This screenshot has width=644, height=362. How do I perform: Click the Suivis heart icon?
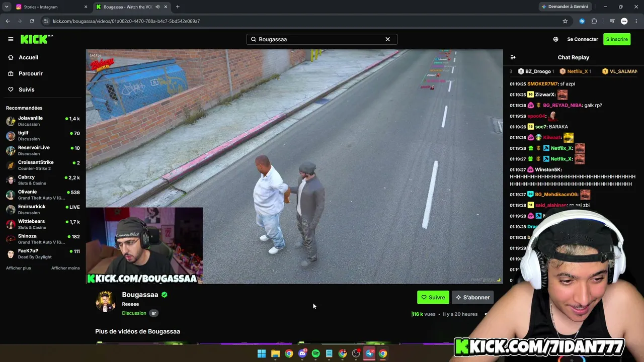11,89
